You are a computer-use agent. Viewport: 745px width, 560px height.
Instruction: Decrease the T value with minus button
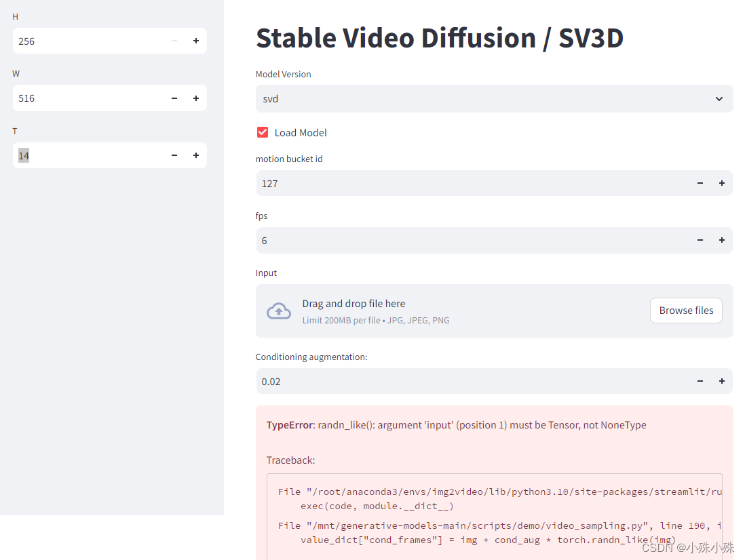point(174,155)
